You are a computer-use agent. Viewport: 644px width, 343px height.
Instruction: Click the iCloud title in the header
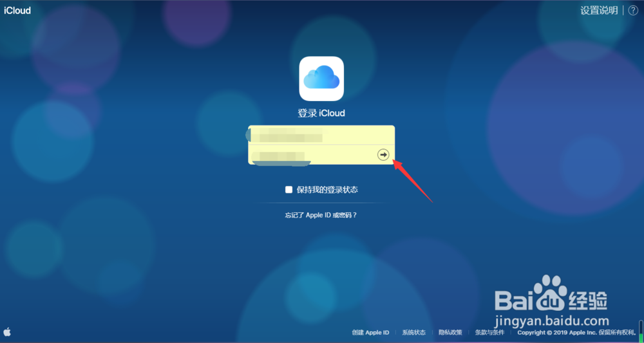pos(17,10)
